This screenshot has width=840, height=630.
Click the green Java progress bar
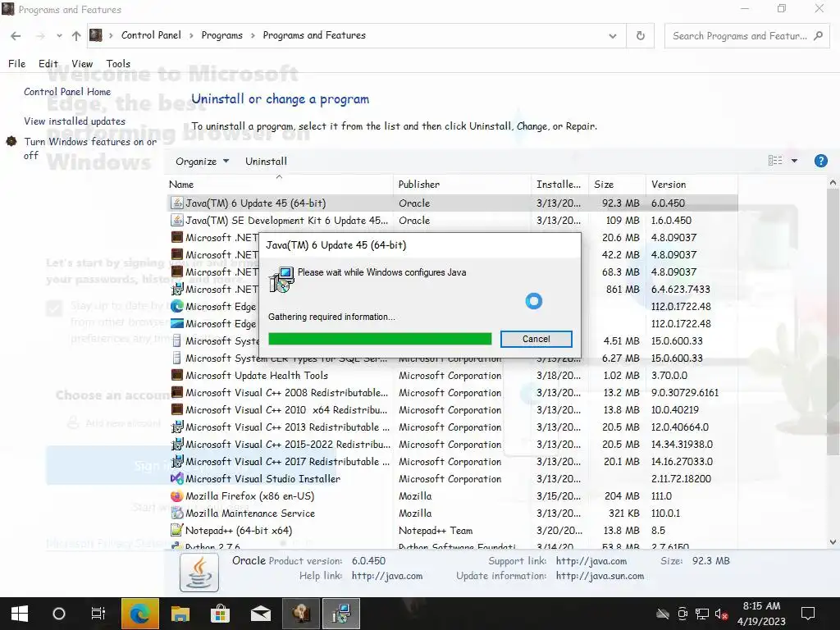coord(380,339)
